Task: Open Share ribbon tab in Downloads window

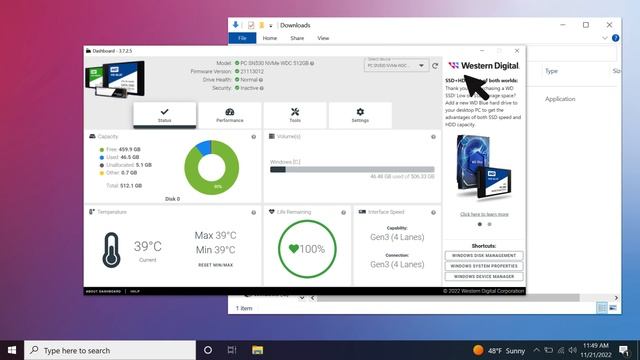Action: pyautogui.click(x=297, y=38)
